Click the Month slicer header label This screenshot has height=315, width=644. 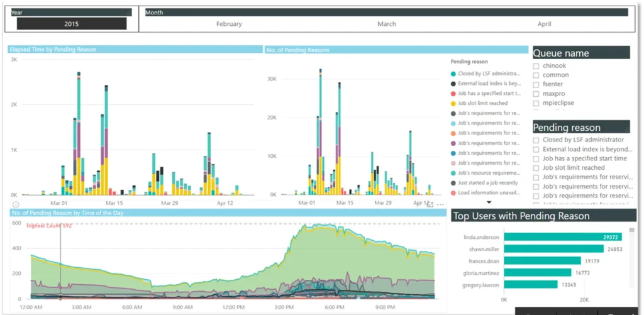click(154, 13)
